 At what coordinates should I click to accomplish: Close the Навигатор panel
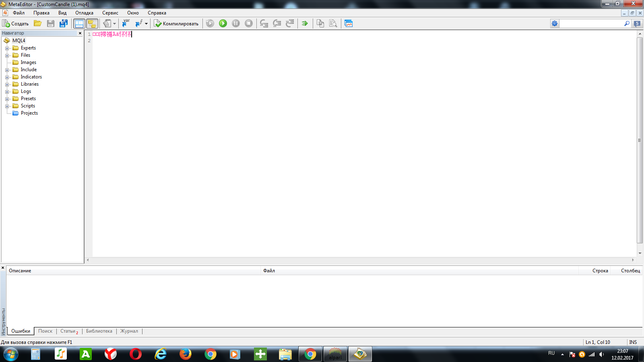point(80,33)
